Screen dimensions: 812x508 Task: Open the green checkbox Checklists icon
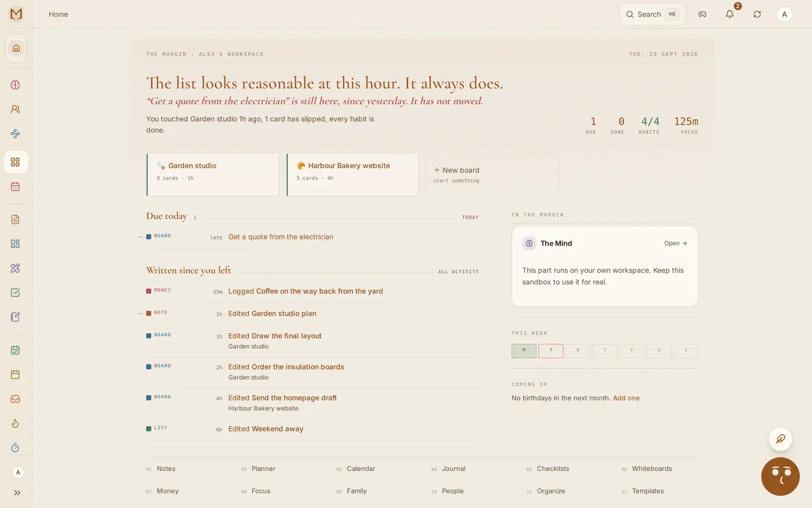click(x=15, y=293)
